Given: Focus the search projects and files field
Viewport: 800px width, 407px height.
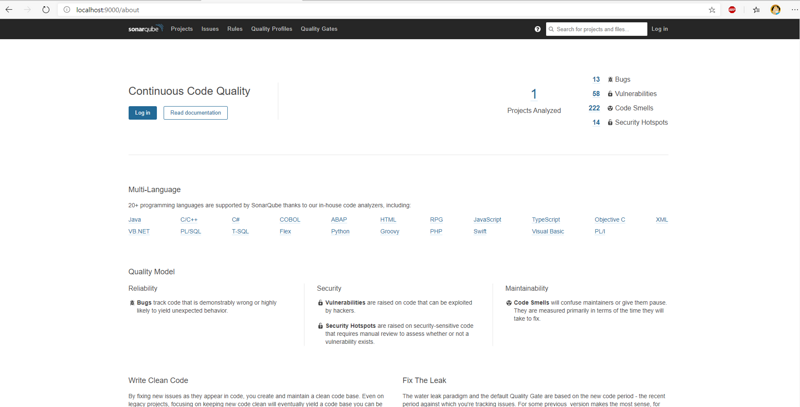Looking at the screenshot, I should (600, 29).
